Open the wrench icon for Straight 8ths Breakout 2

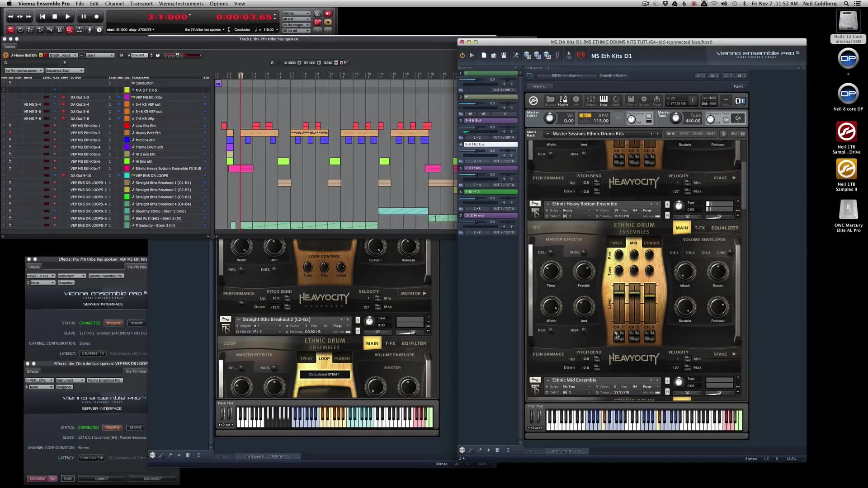click(x=225, y=319)
